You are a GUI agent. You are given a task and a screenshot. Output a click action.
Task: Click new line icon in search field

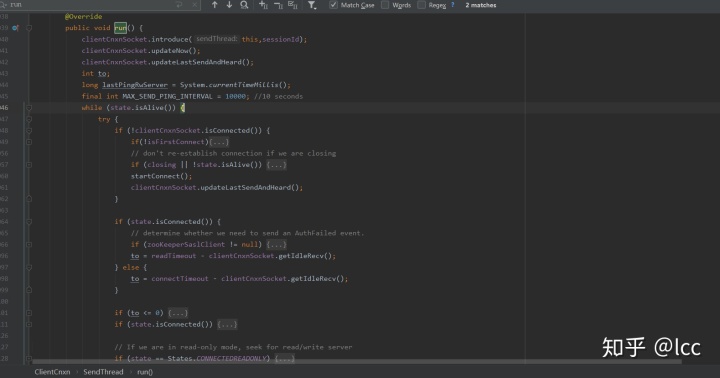click(x=179, y=5)
